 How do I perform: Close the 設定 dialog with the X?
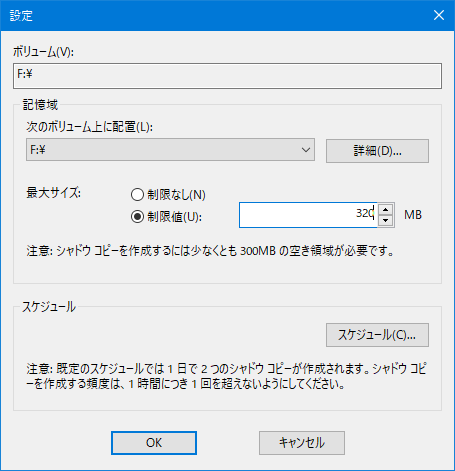pos(439,15)
